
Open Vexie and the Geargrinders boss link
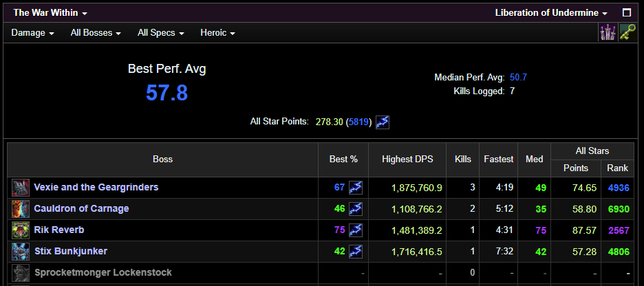96,188
